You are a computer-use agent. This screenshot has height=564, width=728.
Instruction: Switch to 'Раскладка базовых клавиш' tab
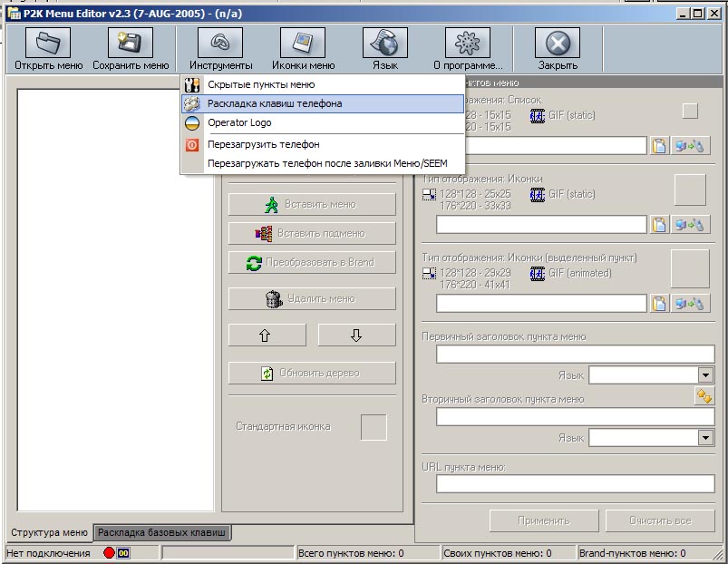click(161, 532)
